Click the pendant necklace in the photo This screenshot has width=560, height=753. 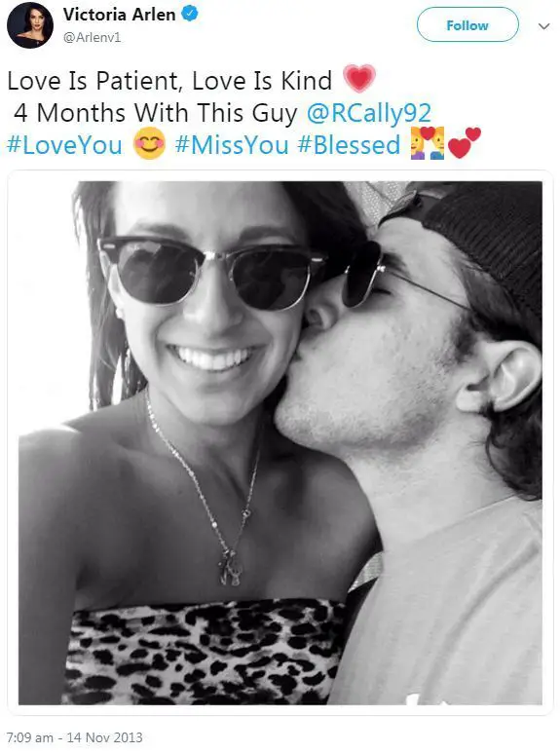[230, 568]
